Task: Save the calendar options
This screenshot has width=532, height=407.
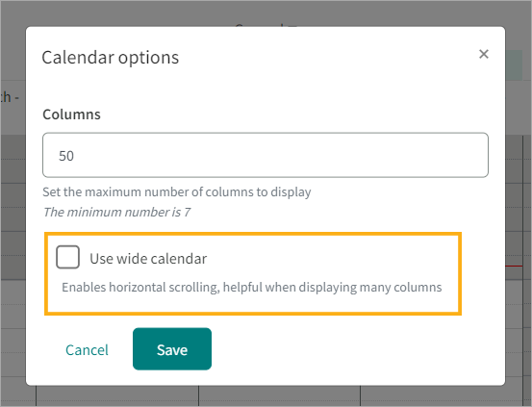Action: tap(172, 349)
